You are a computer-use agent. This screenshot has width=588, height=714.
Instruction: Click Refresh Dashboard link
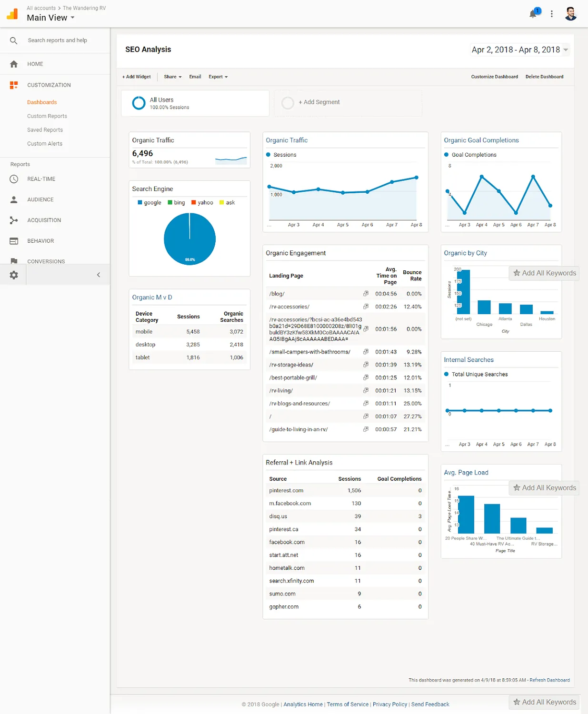pyautogui.click(x=549, y=680)
